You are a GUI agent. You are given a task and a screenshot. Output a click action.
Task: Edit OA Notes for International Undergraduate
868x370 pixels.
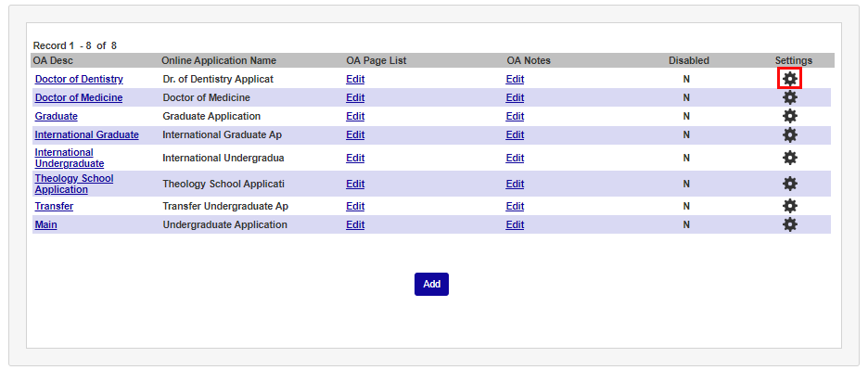point(515,158)
